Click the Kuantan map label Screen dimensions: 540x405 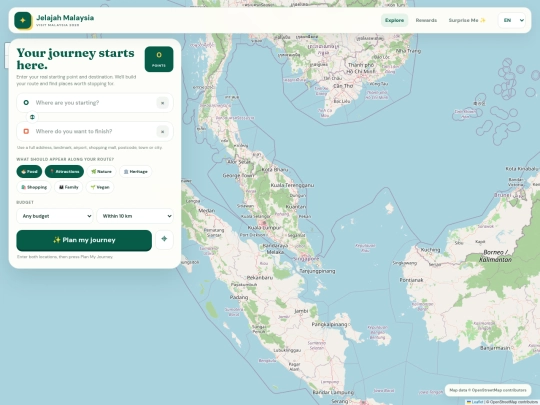(295, 207)
